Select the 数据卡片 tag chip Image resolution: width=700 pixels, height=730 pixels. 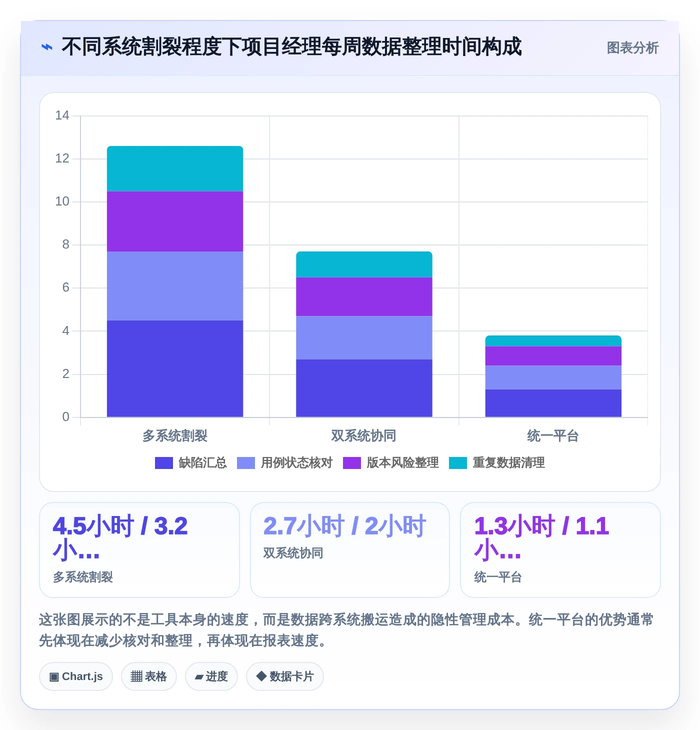(x=285, y=676)
